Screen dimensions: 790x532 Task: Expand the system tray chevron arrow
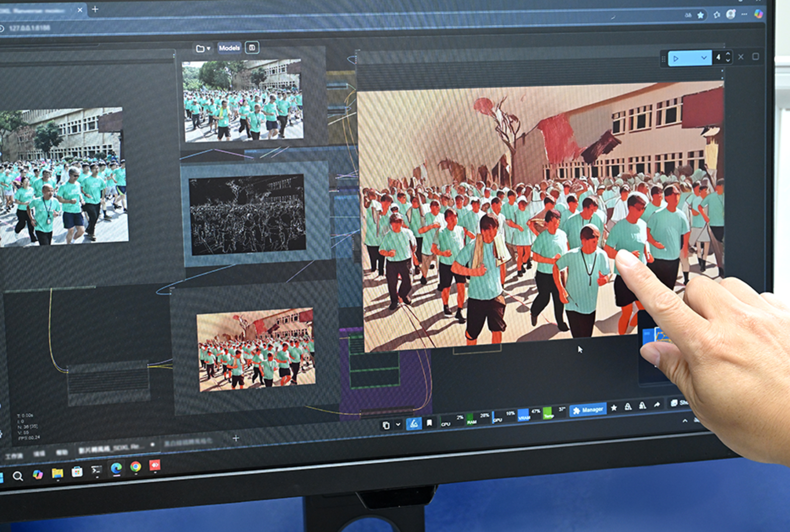[x=685, y=421]
